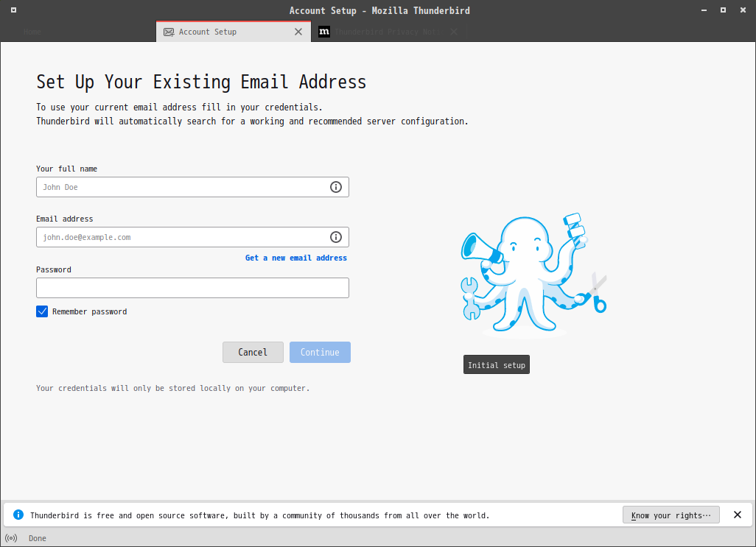Close the Thunderbird Privacy Notice tab
Viewport: 756px width, 547px height.
(x=454, y=32)
